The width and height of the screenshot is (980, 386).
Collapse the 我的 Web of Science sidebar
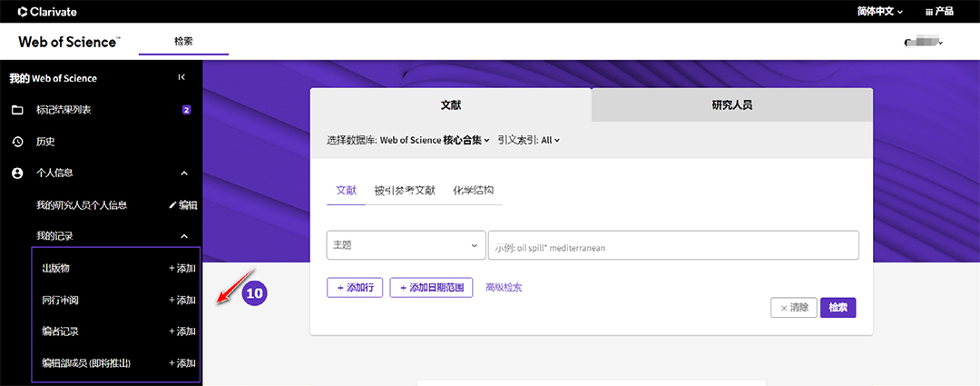[181, 77]
